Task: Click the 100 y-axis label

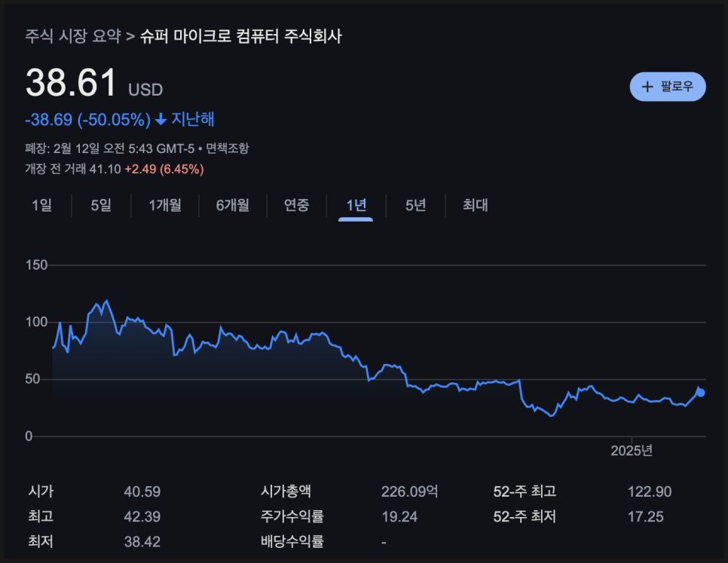Action: (37, 322)
